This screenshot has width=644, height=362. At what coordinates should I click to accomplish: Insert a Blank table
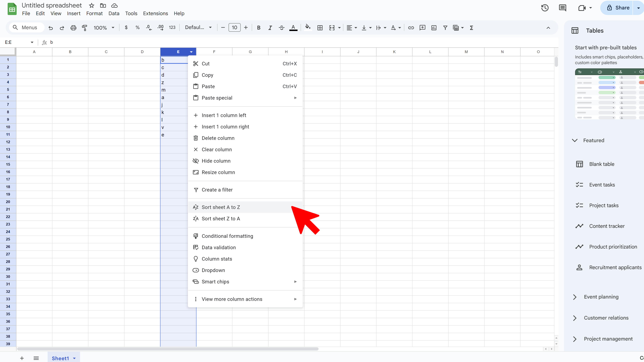tap(601, 164)
